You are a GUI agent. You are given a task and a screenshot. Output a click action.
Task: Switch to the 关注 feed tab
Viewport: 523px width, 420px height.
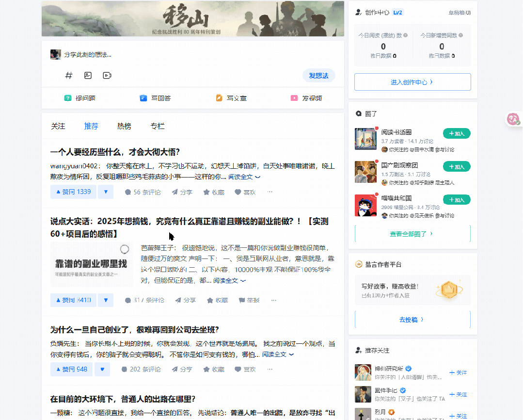58,126
